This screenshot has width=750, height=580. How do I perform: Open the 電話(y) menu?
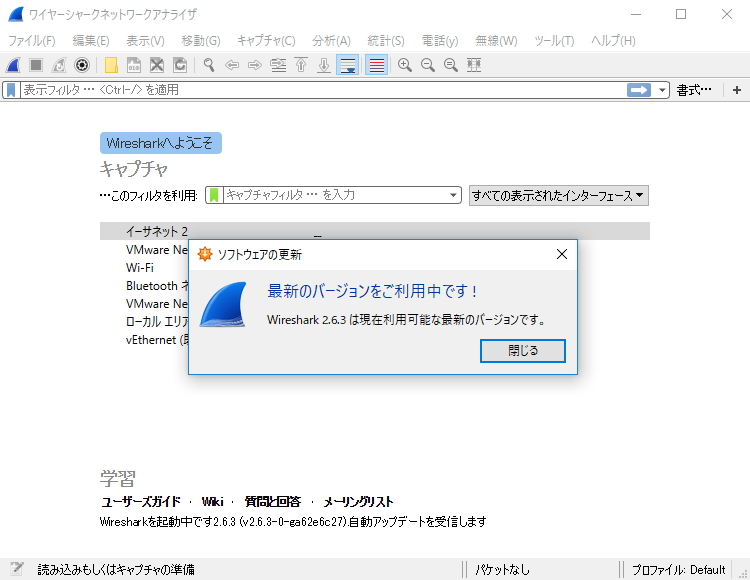coord(440,41)
